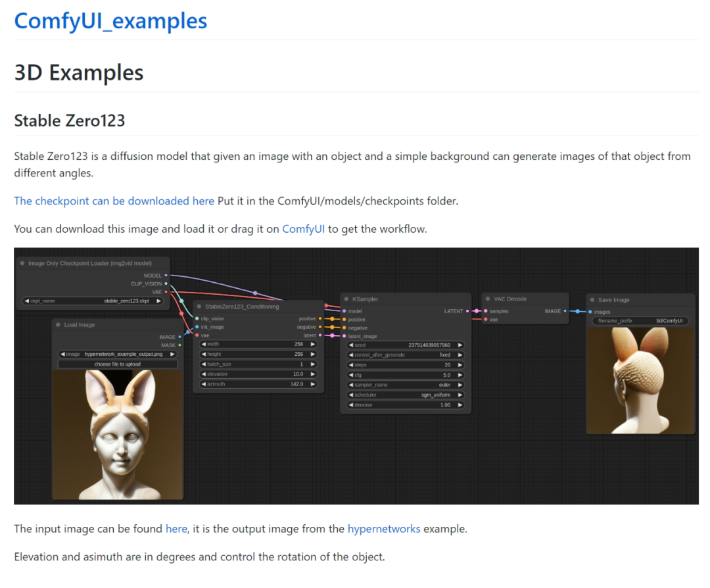This screenshot has height=588, width=710.
Task: Select next checkpoint with ckpt_name right arrow
Action: click(158, 301)
